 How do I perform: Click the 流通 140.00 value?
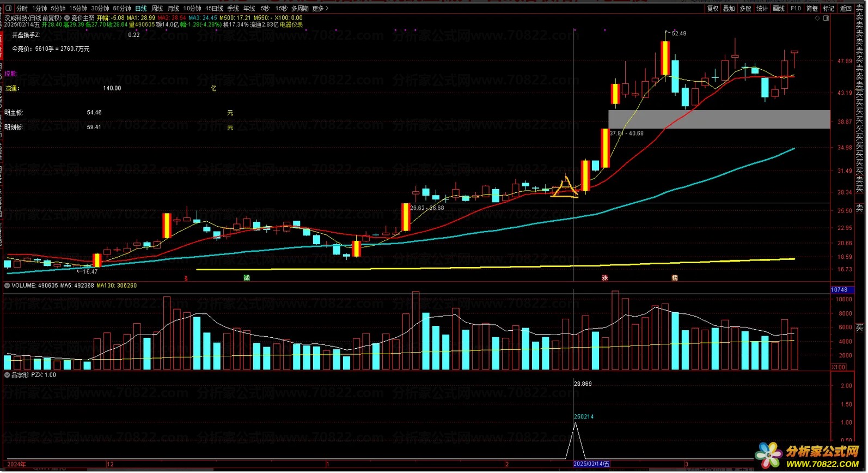[x=112, y=88]
